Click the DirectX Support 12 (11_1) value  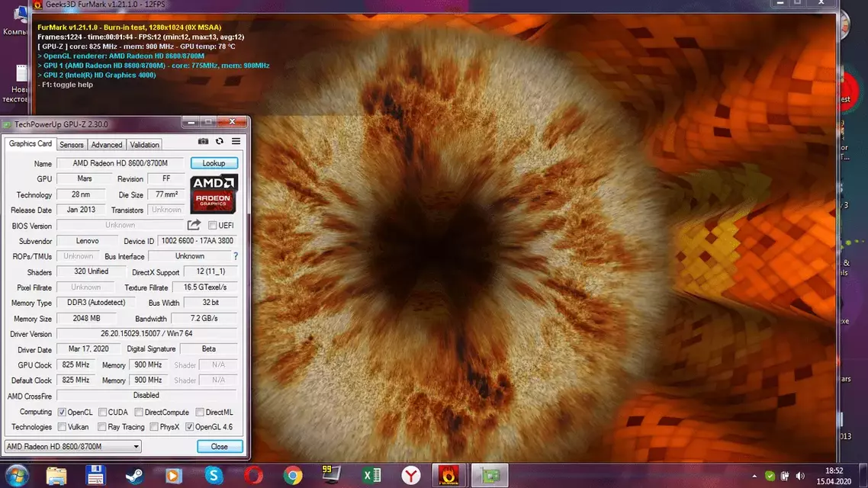(x=211, y=271)
